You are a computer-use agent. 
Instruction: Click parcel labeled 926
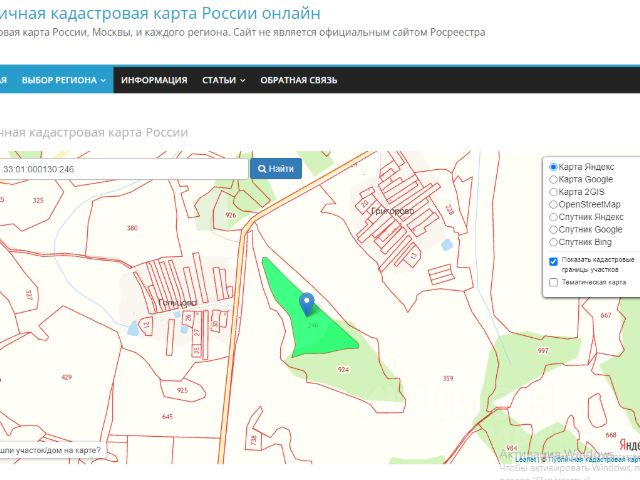[231, 215]
